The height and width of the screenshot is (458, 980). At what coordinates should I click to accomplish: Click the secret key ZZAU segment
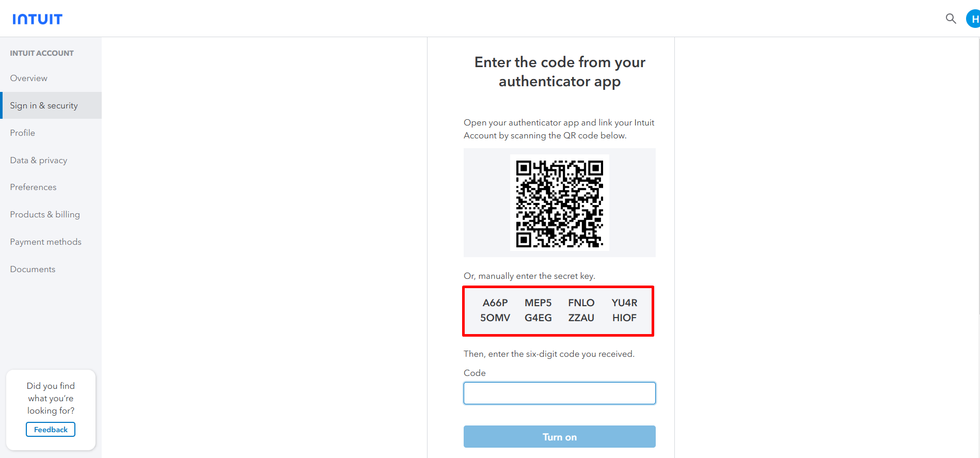[581, 318]
